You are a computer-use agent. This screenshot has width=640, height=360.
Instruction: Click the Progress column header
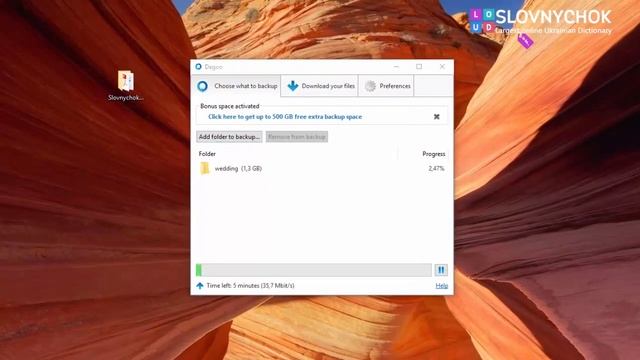pyautogui.click(x=433, y=154)
